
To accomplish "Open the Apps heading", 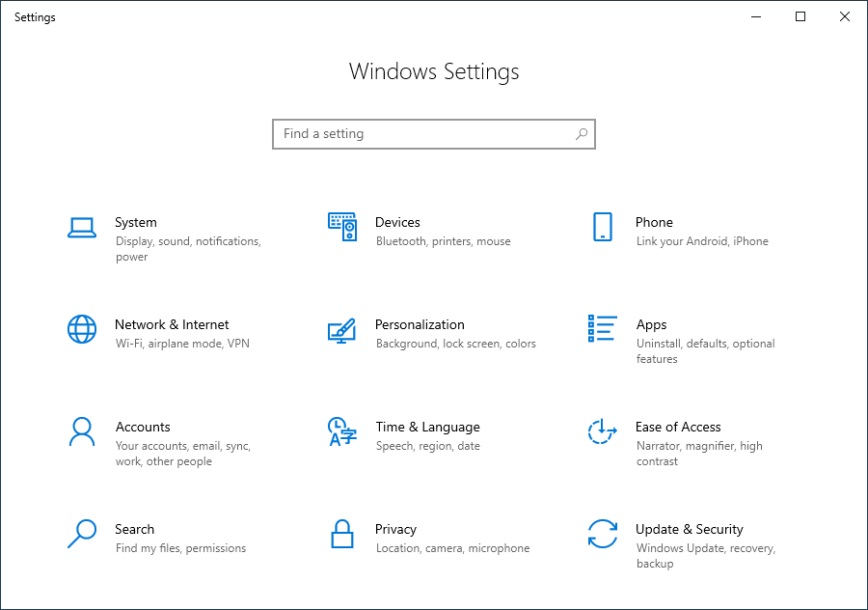I will tap(652, 325).
